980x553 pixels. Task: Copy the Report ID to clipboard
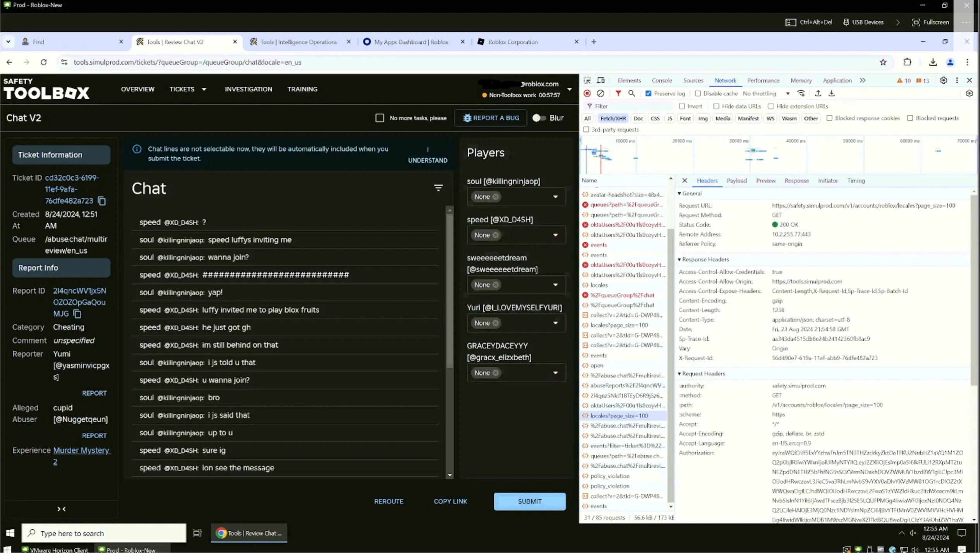point(77,314)
